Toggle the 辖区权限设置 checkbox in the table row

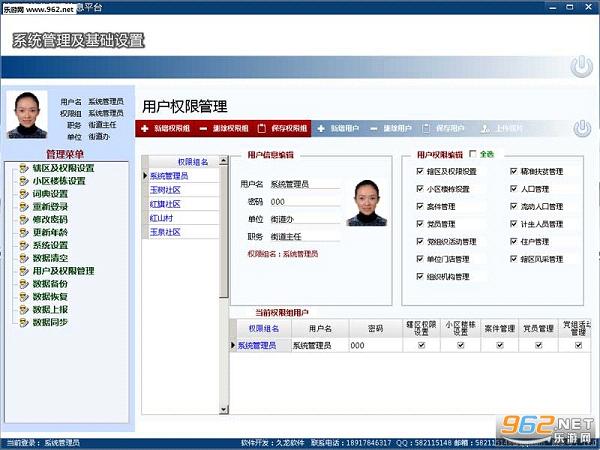click(421, 345)
